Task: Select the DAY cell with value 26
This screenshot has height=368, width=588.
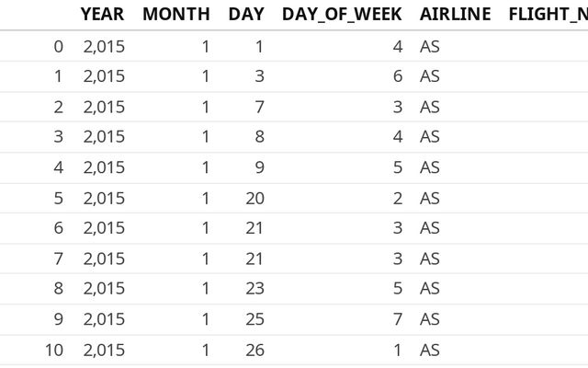Action: coord(254,350)
